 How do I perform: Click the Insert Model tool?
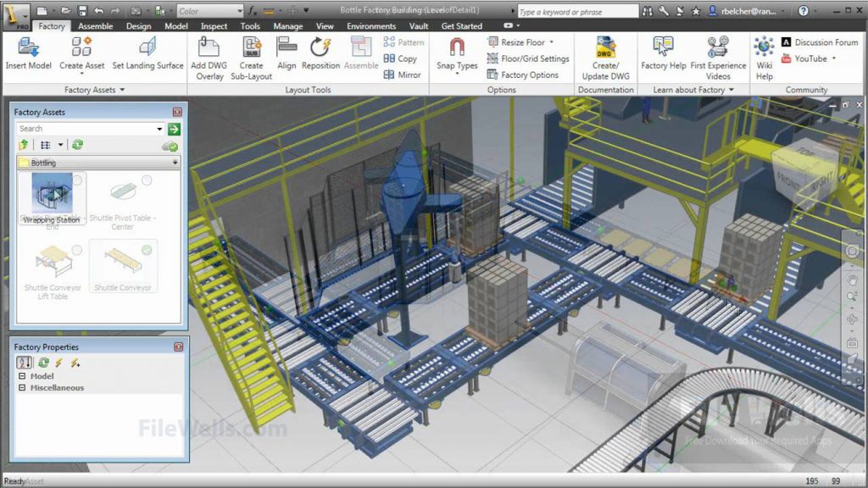click(28, 53)
